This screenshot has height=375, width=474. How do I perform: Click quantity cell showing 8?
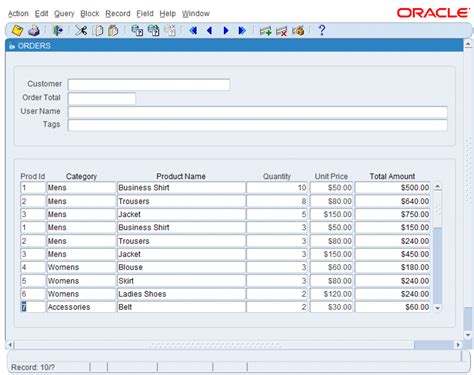277,201
